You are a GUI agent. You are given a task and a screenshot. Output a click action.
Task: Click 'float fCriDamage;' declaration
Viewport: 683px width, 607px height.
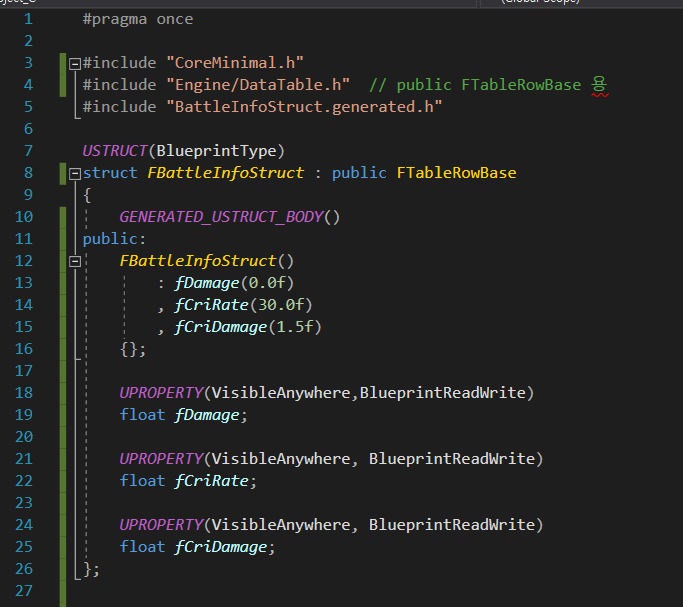pyautogui.click(x=197, y=547)
